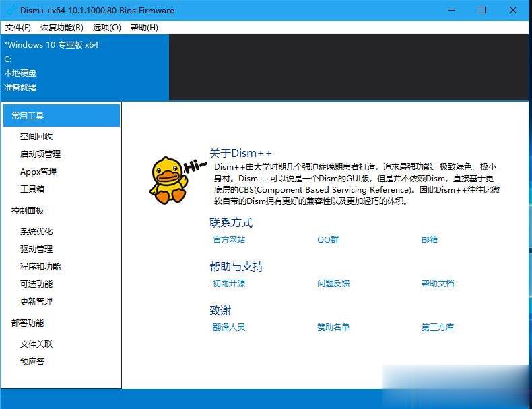Image resolution: width=532 pixels, height=409 pixels.
Task: Click the 联系方式 heading
Action: (231, 223)
